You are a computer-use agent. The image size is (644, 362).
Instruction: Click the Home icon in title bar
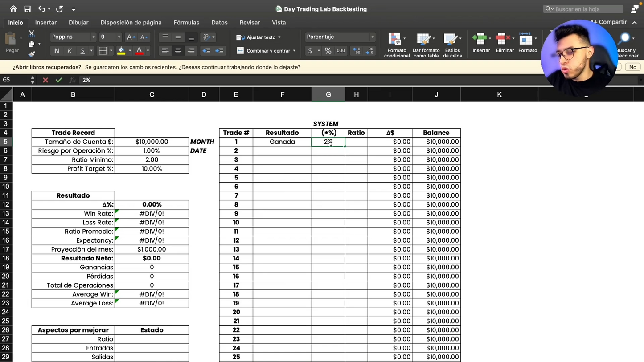click(13, 9)
